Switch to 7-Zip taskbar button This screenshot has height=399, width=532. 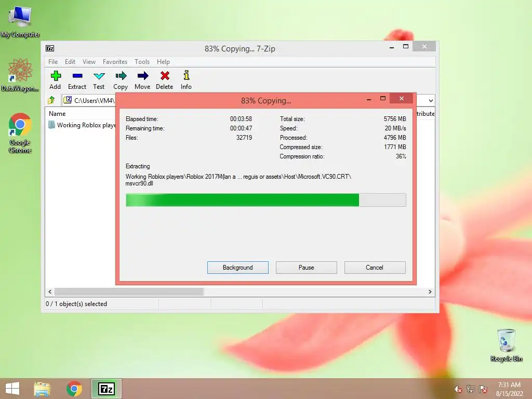tap(107, 389)
